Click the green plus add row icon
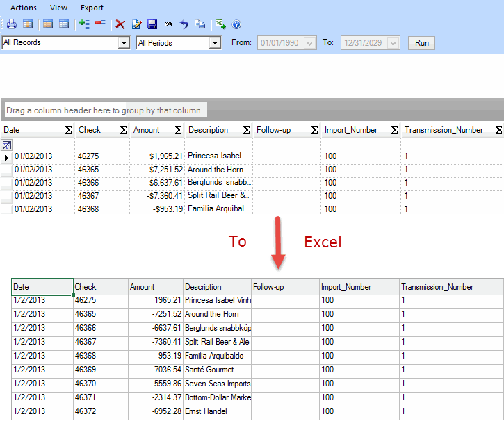504x428 pixels. coord(84,24)
